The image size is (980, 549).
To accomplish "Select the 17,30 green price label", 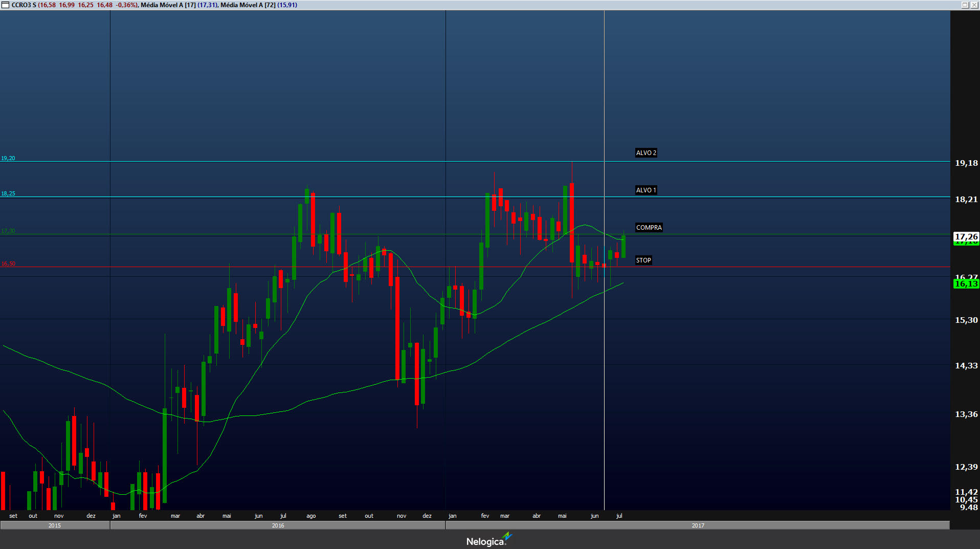I will pos(8,231).
